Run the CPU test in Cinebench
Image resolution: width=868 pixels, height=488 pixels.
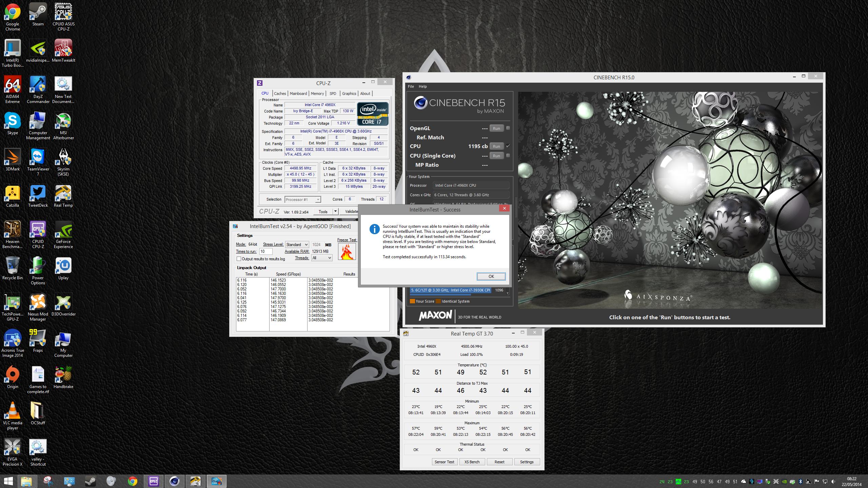pyautogui.click(x=496, y=146)
